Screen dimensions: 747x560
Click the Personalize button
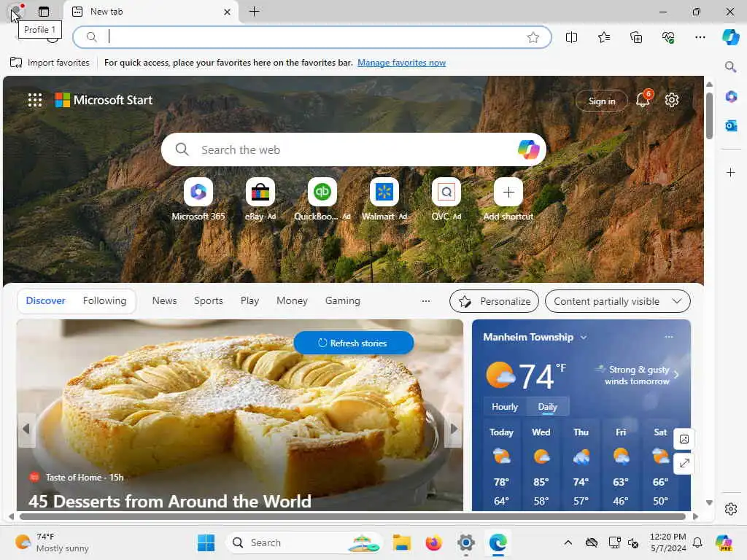coord(494,301)
